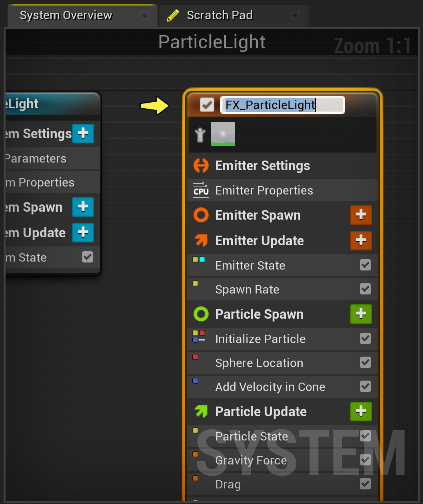Select the Emitter Properties row
Screen dimensions: 423x504
click(x=264, y=190)
